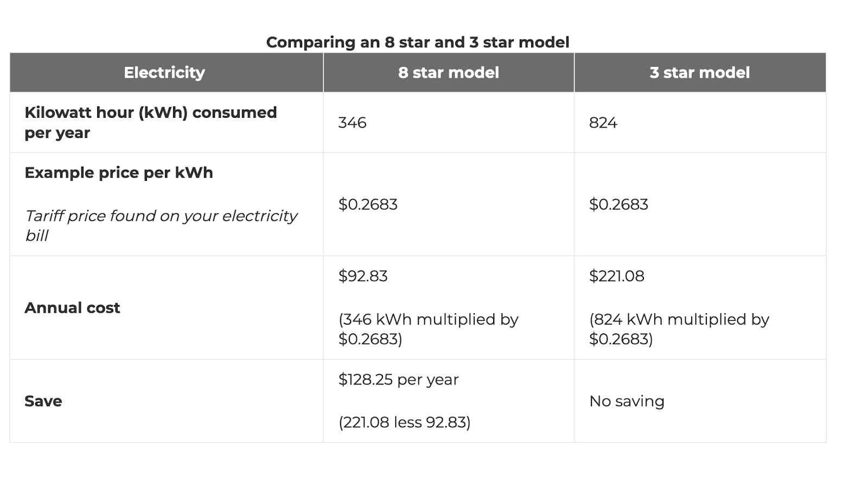The image size is (868, 481).
Task: Select the 3 star model column header
Action: click(700, 73)
